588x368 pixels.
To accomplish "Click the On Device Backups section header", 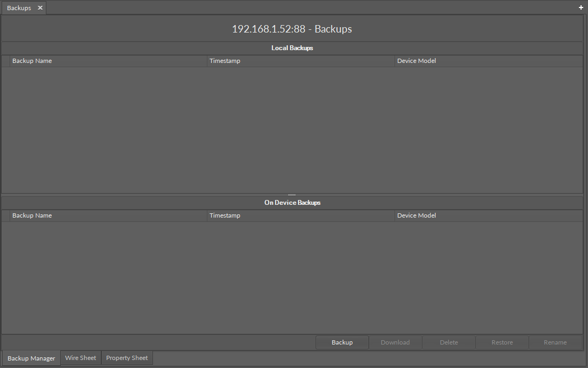I will coord(292,203).
